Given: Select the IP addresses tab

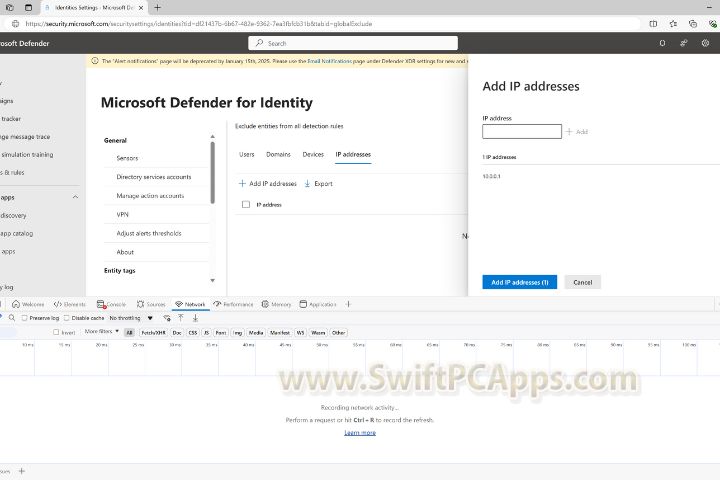Looking at the screenshot, I should (x=353, y=154).
